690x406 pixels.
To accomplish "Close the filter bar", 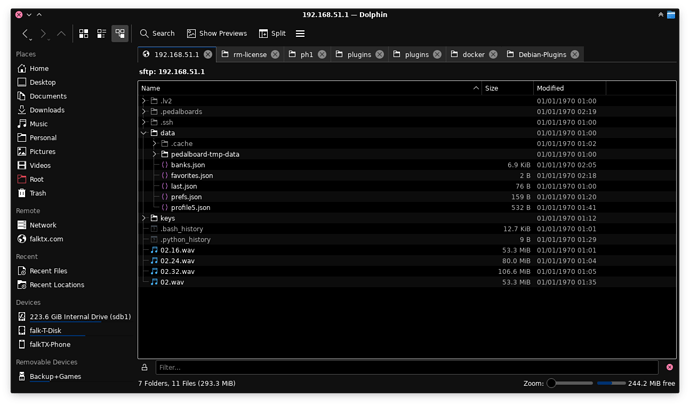I will (x=669, y=367).
